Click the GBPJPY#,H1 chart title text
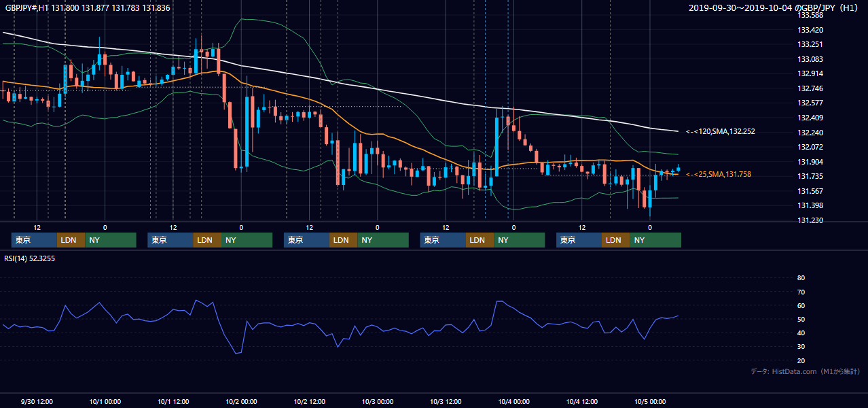This screenshot has width=868, height=408. point(86,8)
